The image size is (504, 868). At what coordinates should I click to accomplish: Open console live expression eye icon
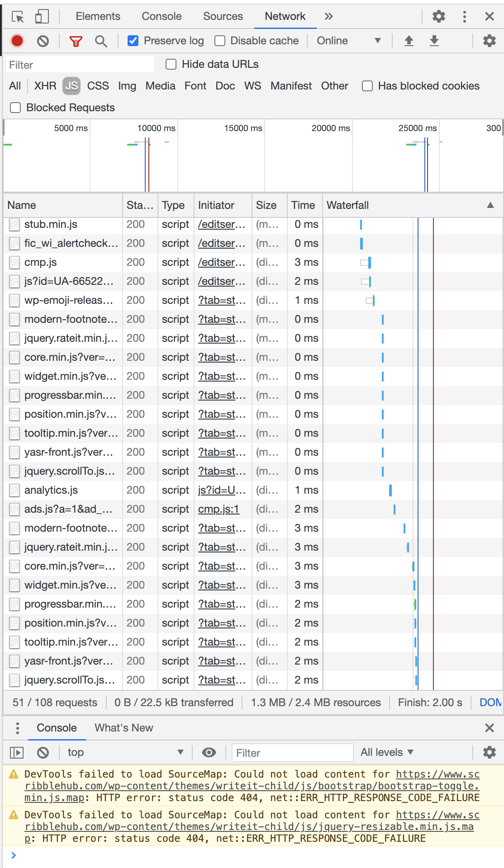pyautogui.click(x=209, y=752)
